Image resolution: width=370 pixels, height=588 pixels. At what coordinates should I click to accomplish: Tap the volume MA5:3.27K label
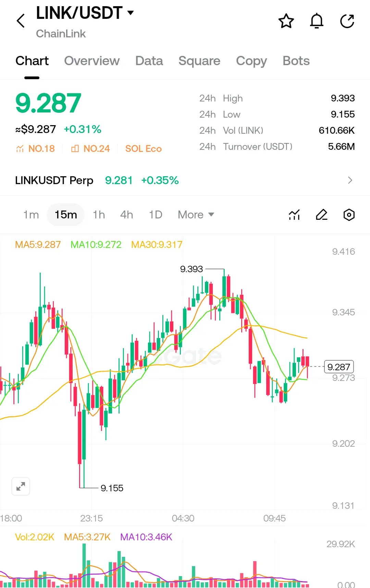pyautogui.click(x=87, y=537)
